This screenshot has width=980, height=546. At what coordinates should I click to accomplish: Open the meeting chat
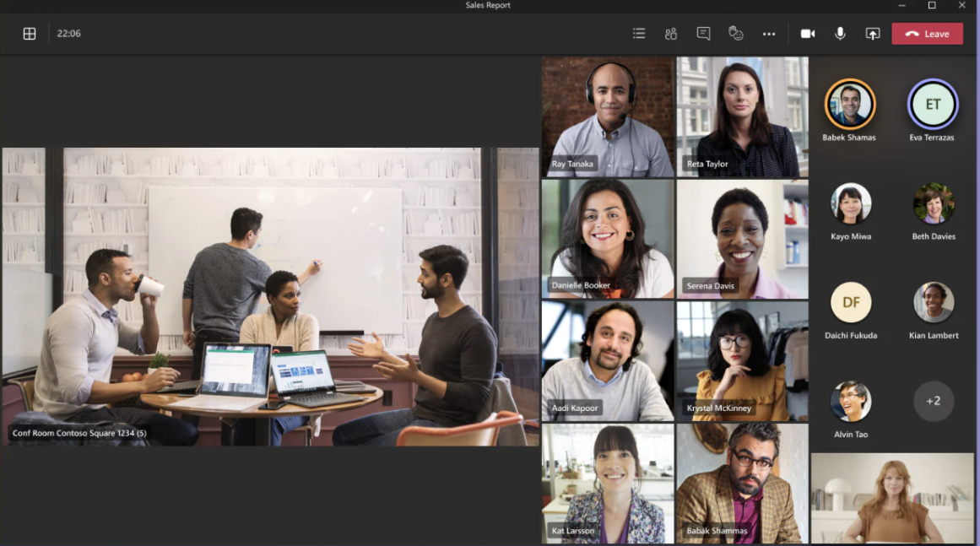[x=704, y=34]
